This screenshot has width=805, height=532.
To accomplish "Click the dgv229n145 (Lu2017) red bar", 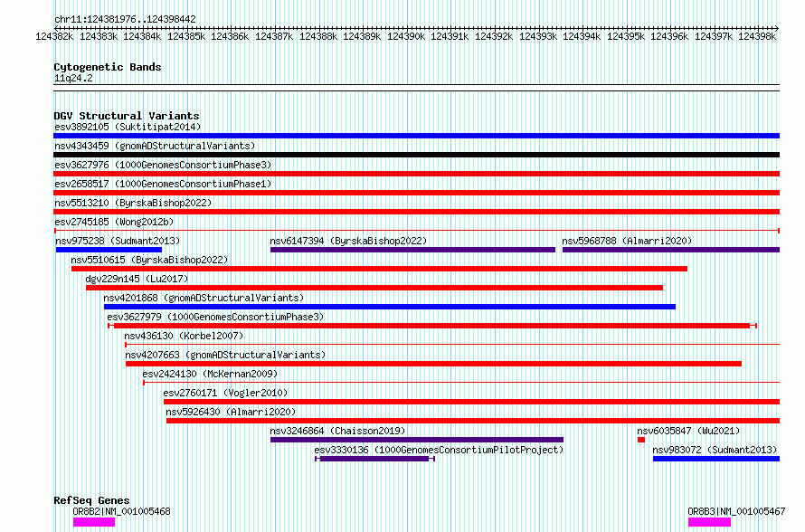I will pos(374,288).
